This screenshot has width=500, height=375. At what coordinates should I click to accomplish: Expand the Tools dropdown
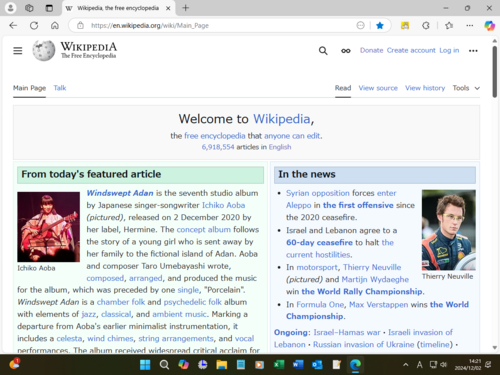(466, 88)
